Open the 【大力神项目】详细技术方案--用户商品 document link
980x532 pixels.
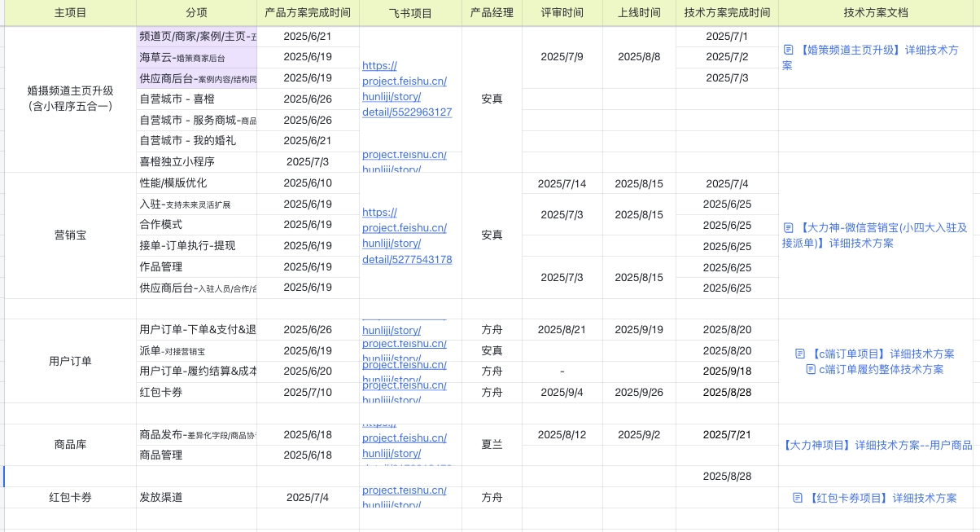click(x=877, y=446)
